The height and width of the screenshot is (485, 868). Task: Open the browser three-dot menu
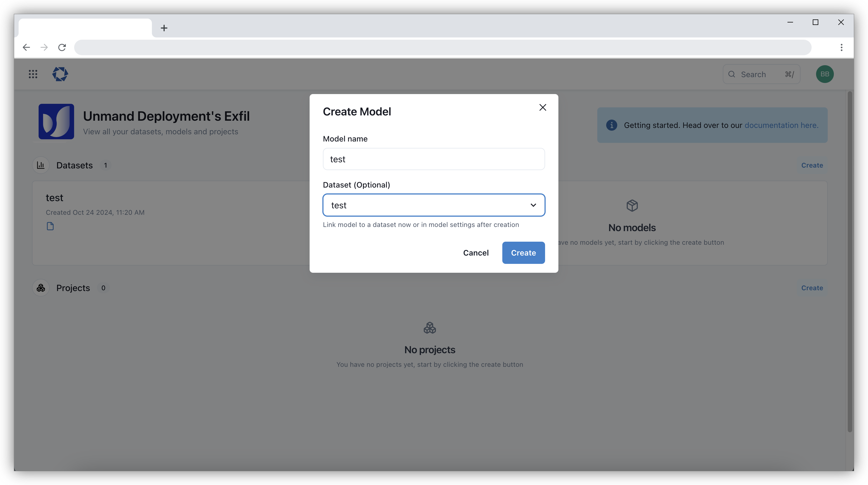[841, 47]
